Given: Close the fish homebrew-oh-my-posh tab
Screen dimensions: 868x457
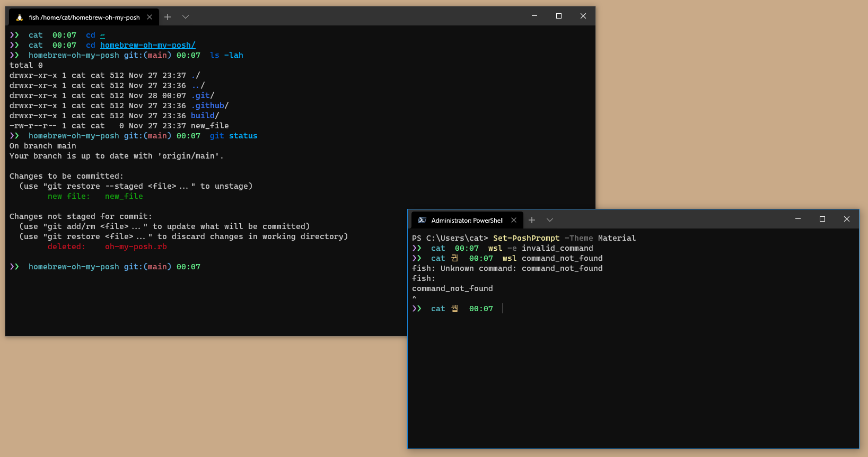Looking at the screenshot, I should (x=150, y=17).
